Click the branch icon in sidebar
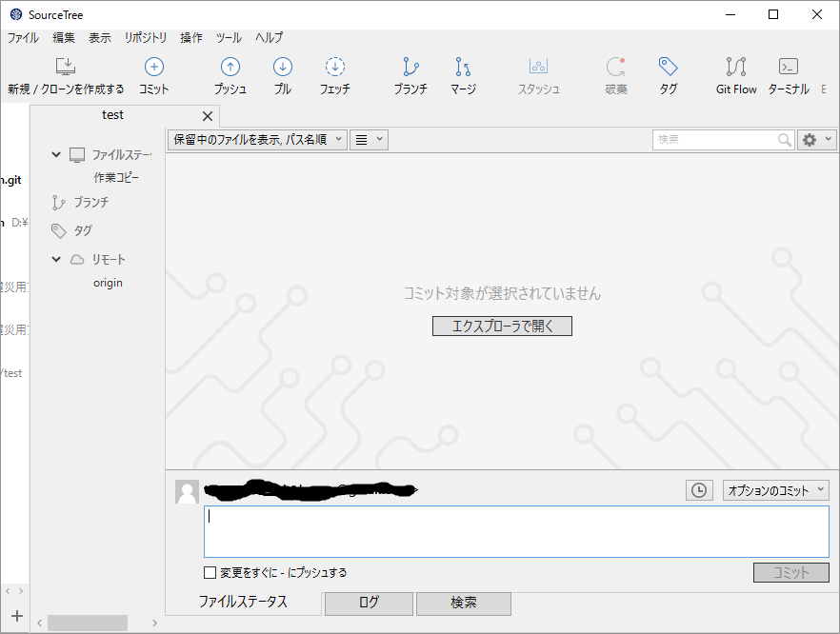 point(58,203)
